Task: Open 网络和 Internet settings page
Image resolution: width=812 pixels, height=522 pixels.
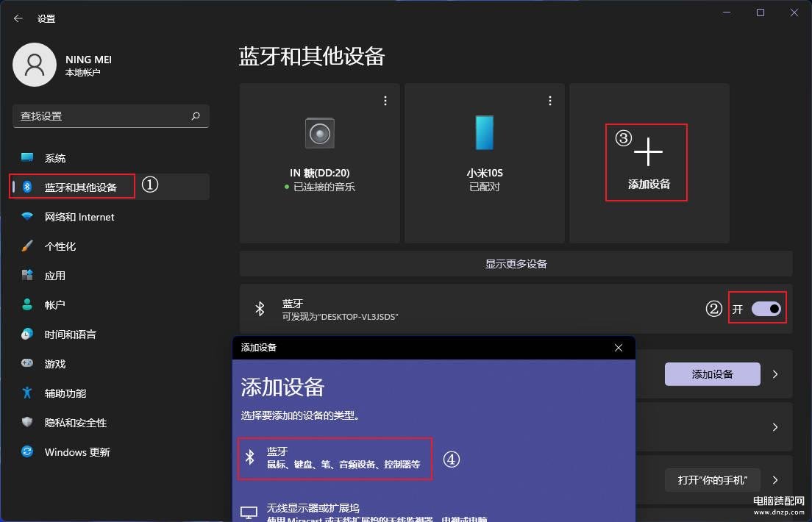Action: click(x=79, y=217)
